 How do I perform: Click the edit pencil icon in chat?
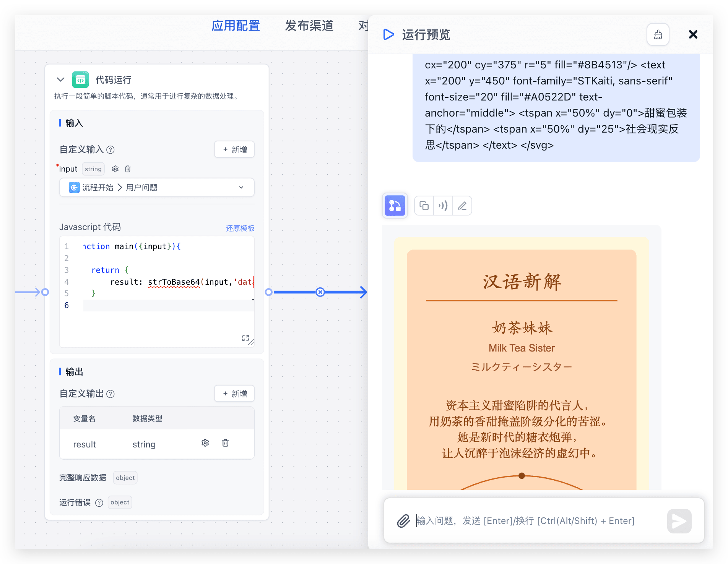(x=462, y=206)
